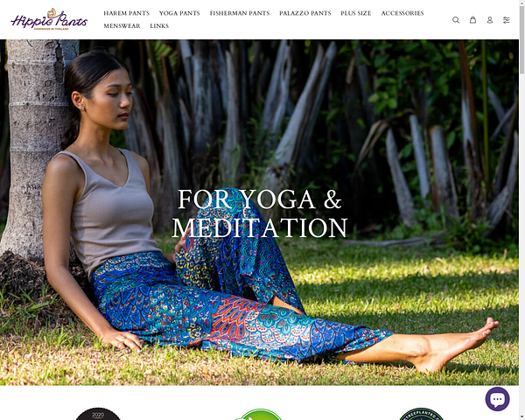Open the settings sliders icon
Screen dimensions: 525x420
click(507, 20)
